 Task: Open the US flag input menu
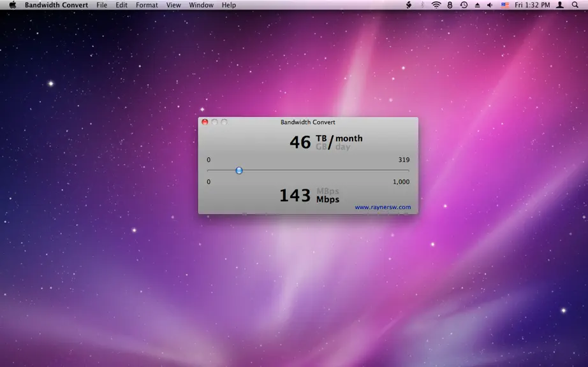point(505,5)
